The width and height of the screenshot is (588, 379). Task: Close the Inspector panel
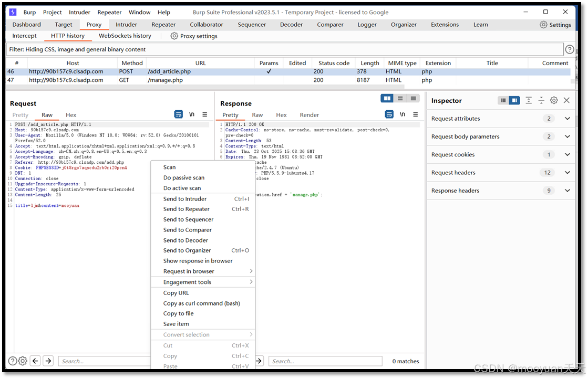click(566, 100)
